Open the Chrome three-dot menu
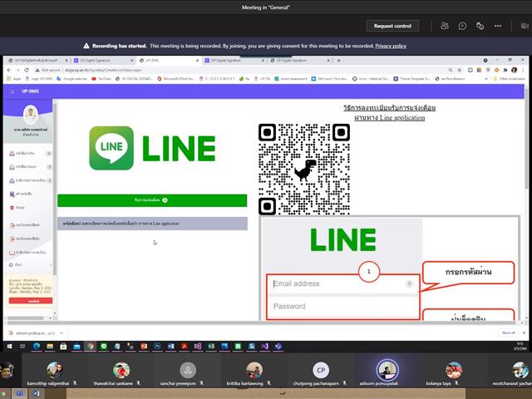The width and height of the screenshot is (532, 399). [523, 70]
